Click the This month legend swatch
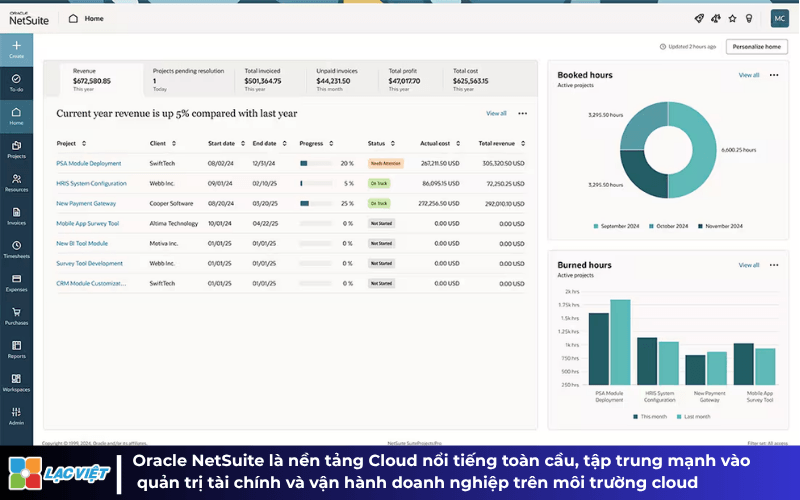800x500 pixels. tap(636, 417)
